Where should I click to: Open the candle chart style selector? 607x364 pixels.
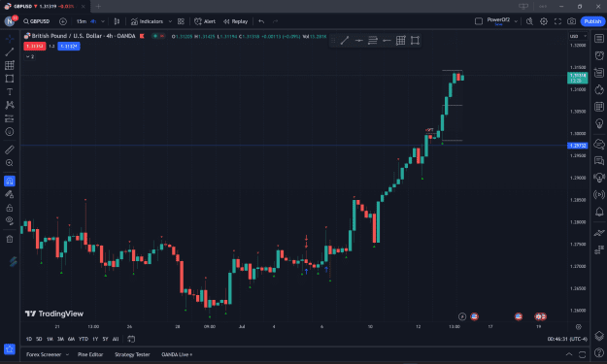tap(117, 21)
